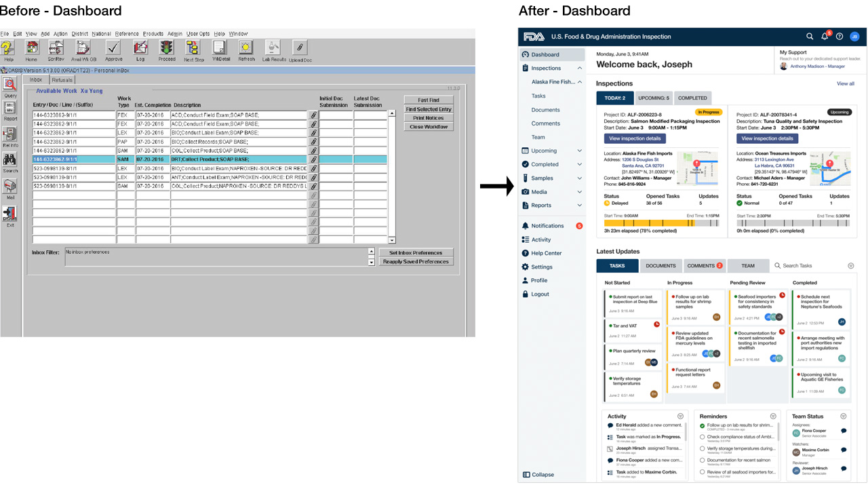The height and width of the screenshot is (485, 868).
Task: Select the UPCOMING: 5 inspections tab
Action: point(654,98)
